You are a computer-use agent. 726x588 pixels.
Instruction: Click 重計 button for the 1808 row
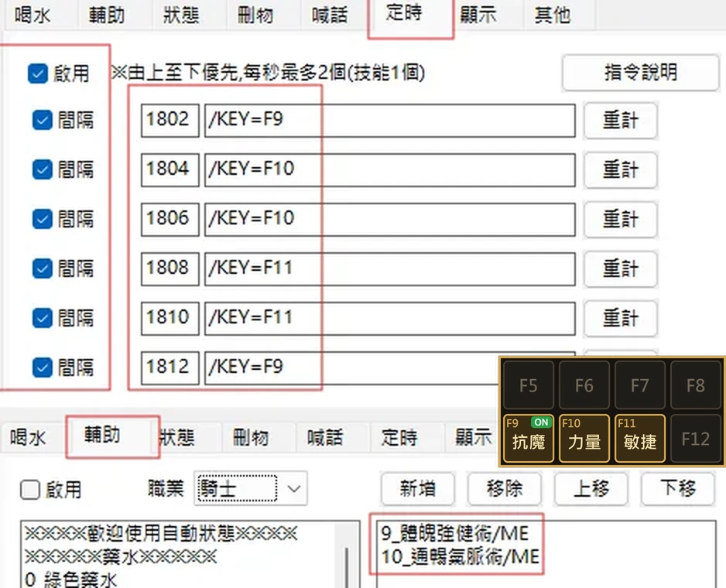621,269
